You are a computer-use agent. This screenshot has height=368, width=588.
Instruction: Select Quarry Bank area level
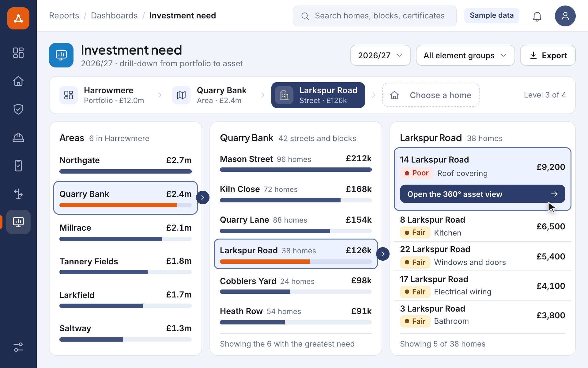click(210, 95)
